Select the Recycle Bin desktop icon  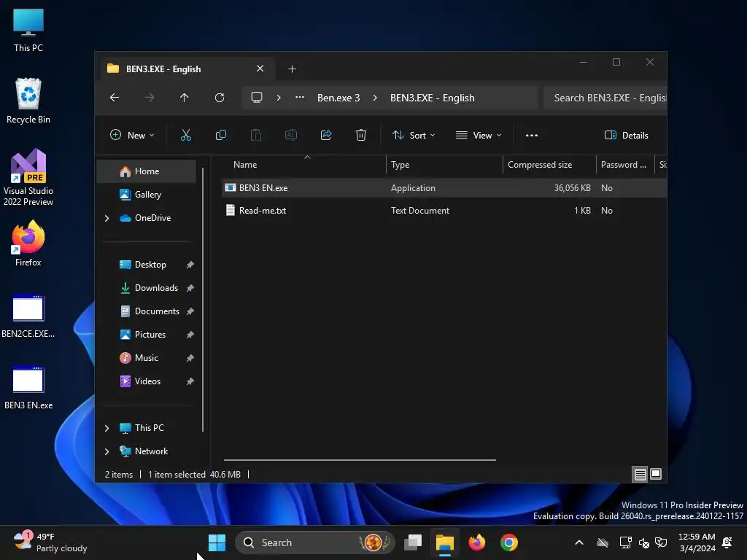point(28,101)
